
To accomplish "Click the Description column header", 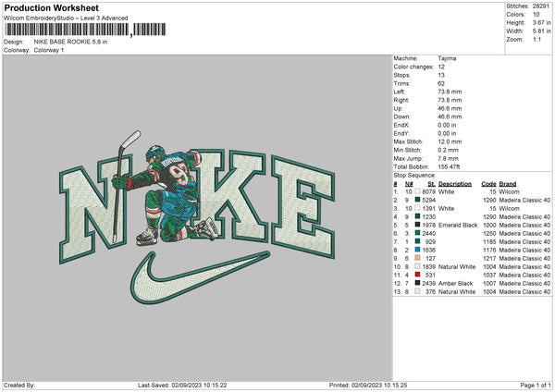I will (455, 184).
